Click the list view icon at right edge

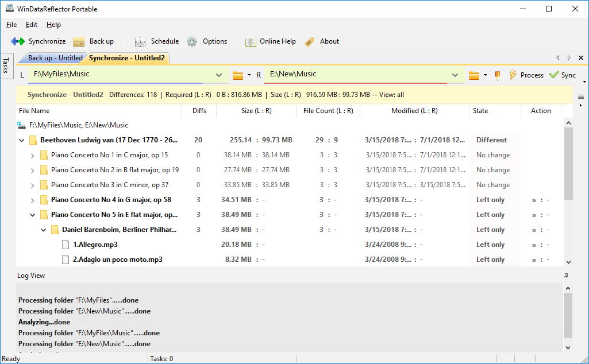[581, 97]
